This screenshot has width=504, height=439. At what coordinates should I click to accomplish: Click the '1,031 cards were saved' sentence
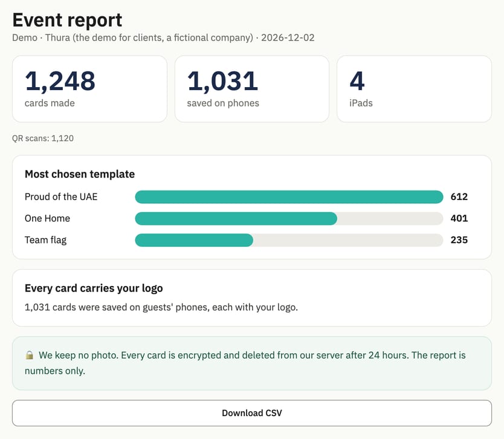(161, 307)
